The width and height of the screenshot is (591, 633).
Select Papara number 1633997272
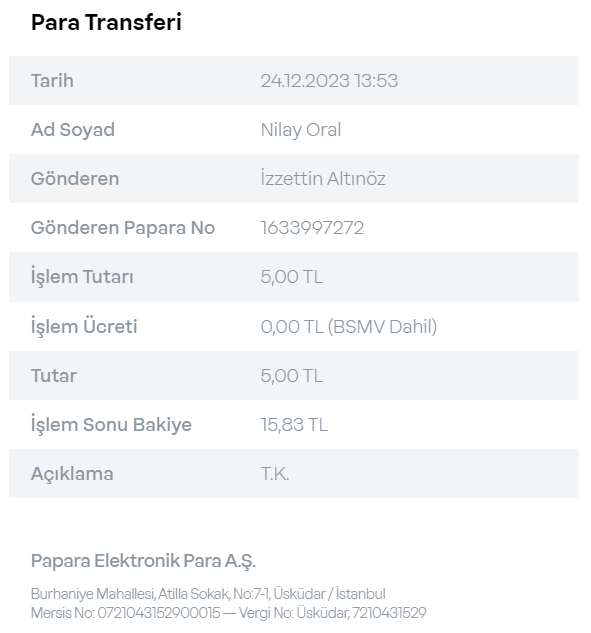(x=312, y=228)
